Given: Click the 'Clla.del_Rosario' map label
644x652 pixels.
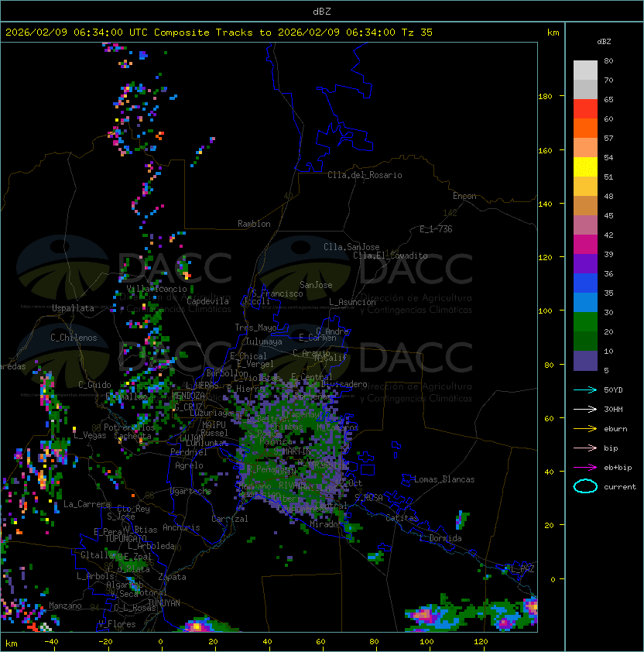Looking at the screenshot, I should click(365, 175).
